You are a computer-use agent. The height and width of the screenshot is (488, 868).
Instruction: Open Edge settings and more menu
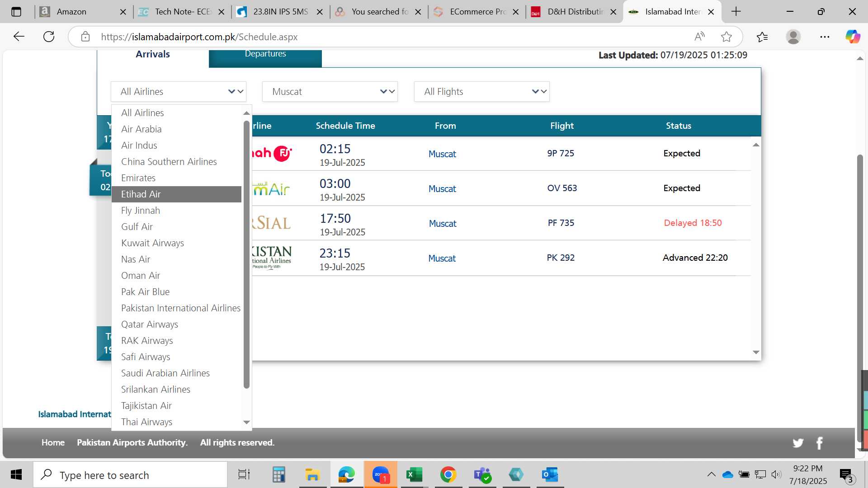tap(825, 37)
